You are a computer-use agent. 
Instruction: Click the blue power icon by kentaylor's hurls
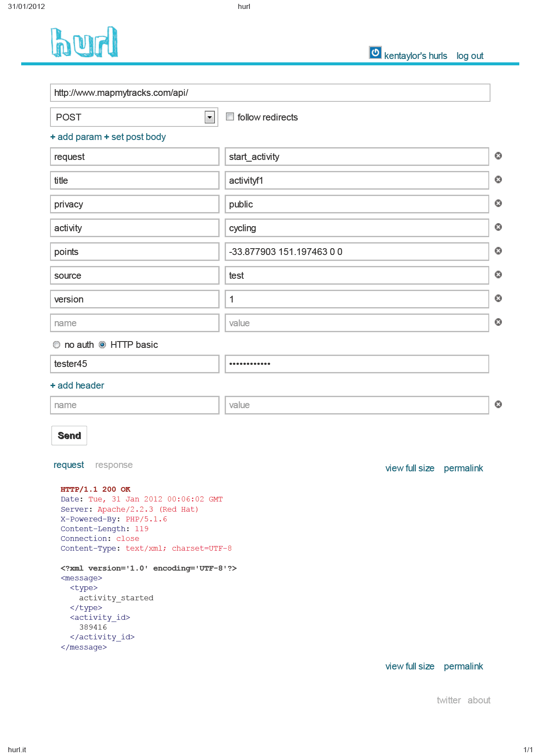pyautogui.click(x=375, y=53)
